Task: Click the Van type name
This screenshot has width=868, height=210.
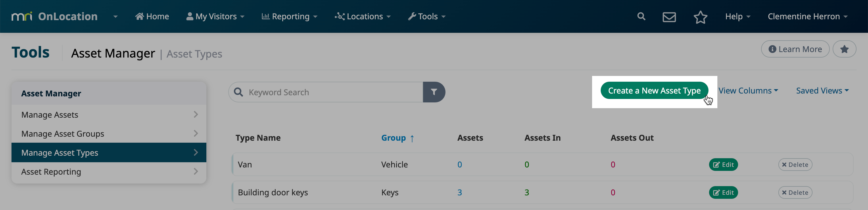Action: click(x=245, y=165)
